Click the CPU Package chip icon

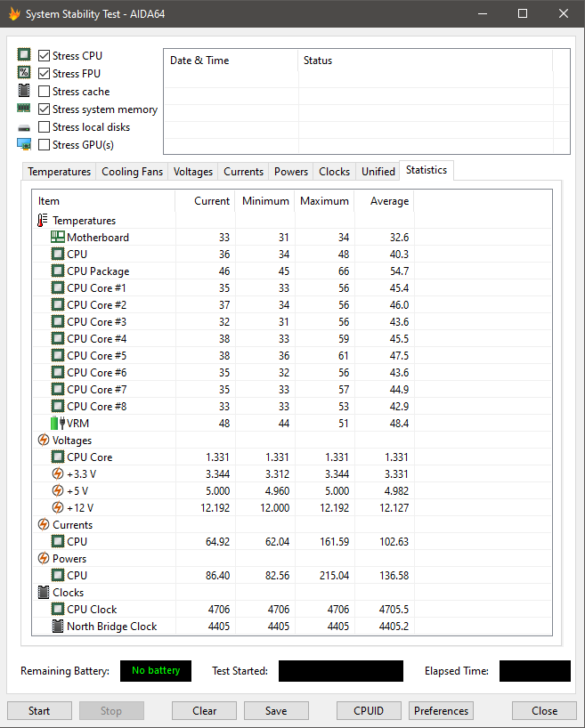pyautogui.click(x=58, y=271)
